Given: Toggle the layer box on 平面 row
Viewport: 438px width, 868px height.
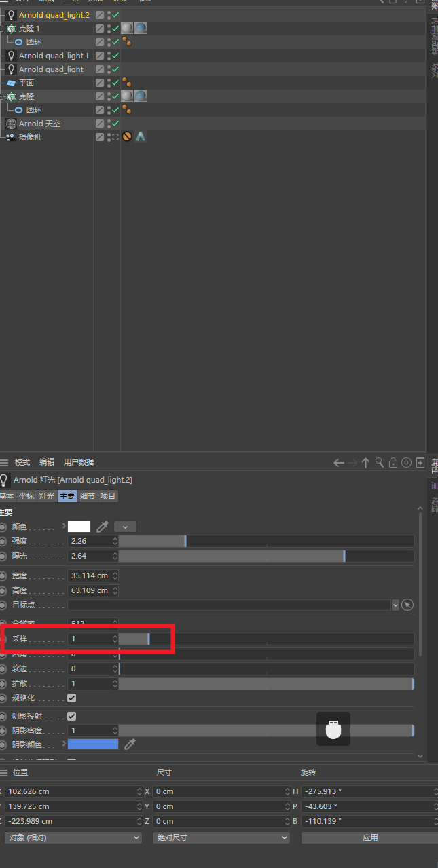Looking at the screenshot, I should pyautogui.click(x=100, y=83).
